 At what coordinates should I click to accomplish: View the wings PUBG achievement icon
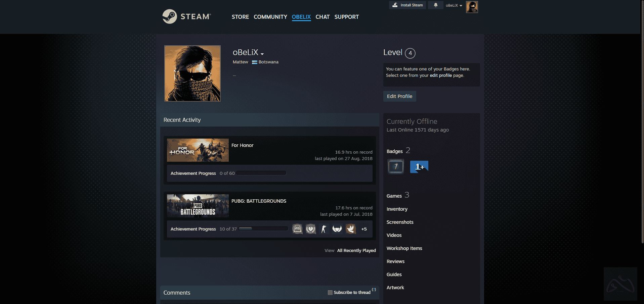(x=337, y=229)
